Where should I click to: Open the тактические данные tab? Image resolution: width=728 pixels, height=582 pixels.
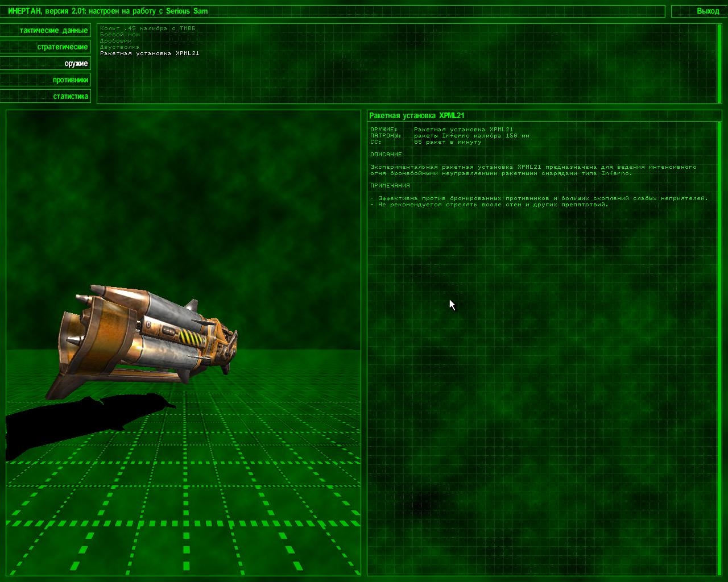(x=45, y=31)
